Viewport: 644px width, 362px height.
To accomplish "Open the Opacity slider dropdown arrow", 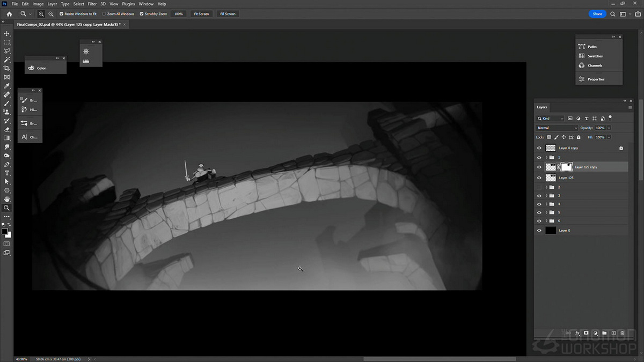I will coord(609,128).
